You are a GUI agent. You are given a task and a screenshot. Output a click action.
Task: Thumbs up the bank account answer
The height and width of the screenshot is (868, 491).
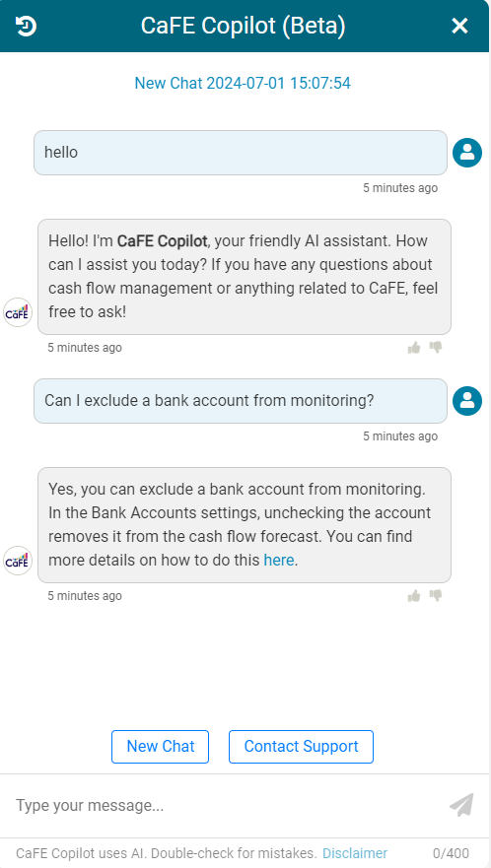pyautogui.click(x=414, y=596)
